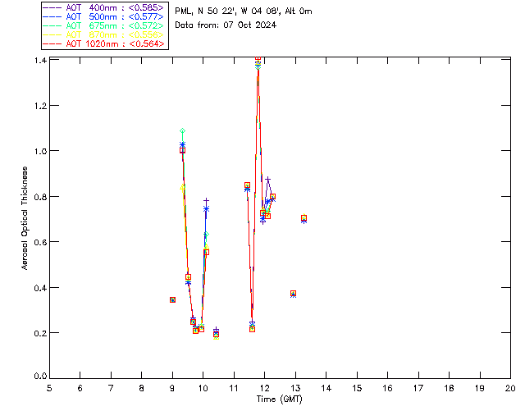525x420 pixels.
Task: Click the x-axis label 7
Action: (111, 388)
